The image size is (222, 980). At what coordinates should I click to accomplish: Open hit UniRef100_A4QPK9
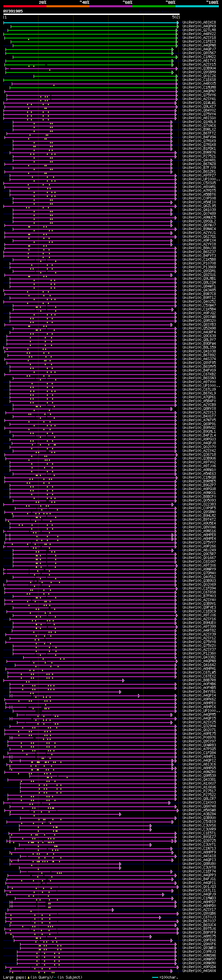(x=199, y=26)
